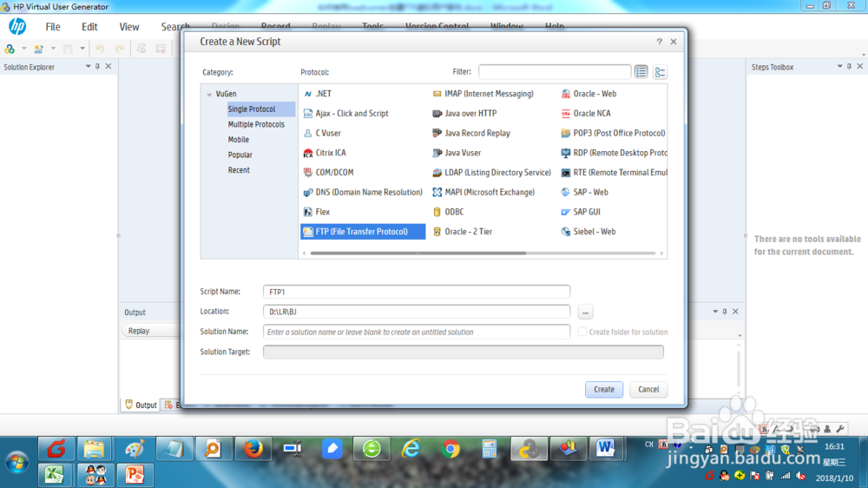
Task: Select the SAP GUI protocol
Action: pos(581,212)
